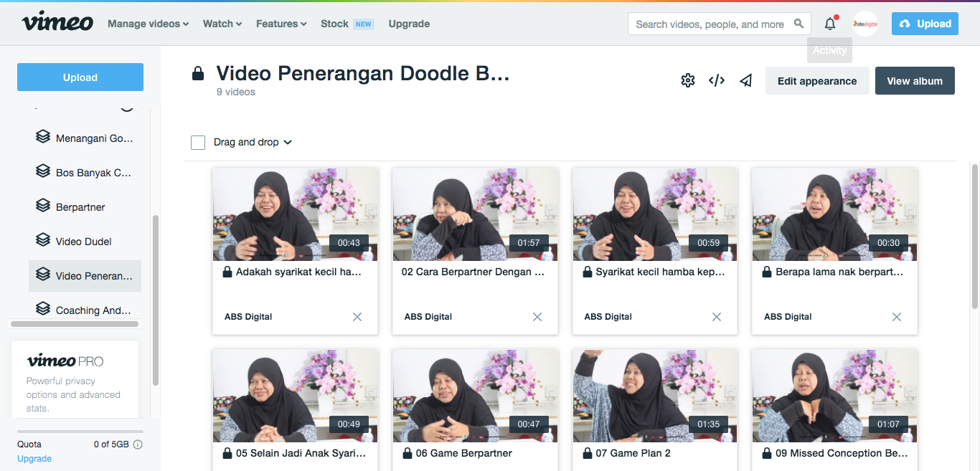Click the search magnifier icon
This screenshot has height=471, width=980.
(799, 24)
